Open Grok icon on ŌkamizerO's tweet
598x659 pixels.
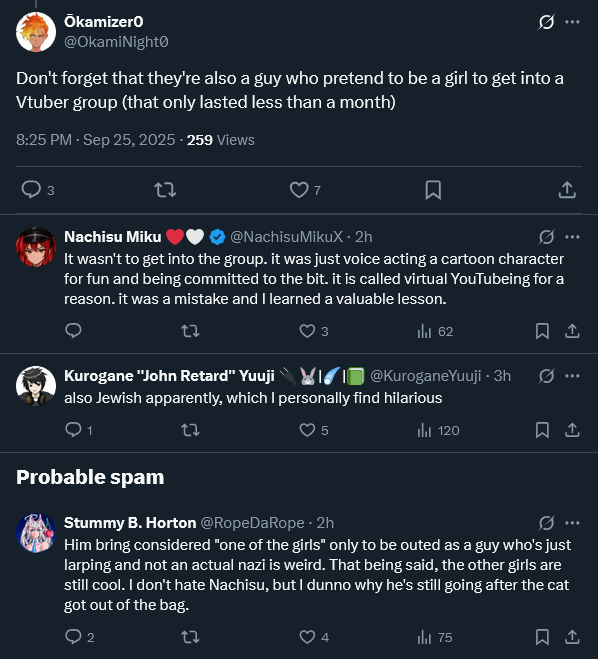click(x=546, y=22)
